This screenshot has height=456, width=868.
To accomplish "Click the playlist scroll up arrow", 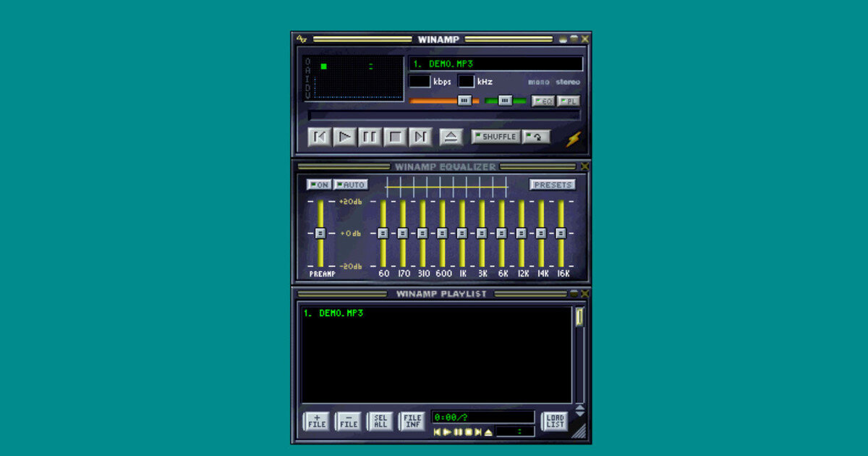I will (580, 408).
